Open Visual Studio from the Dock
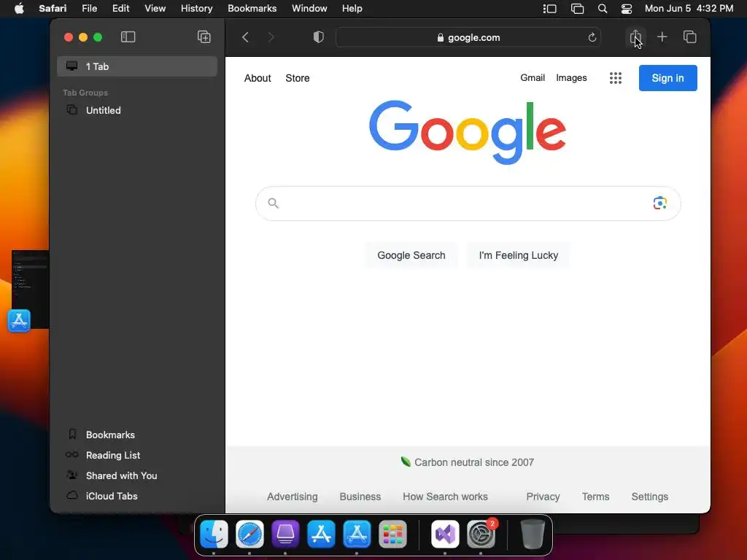 [x=445, y=534]
